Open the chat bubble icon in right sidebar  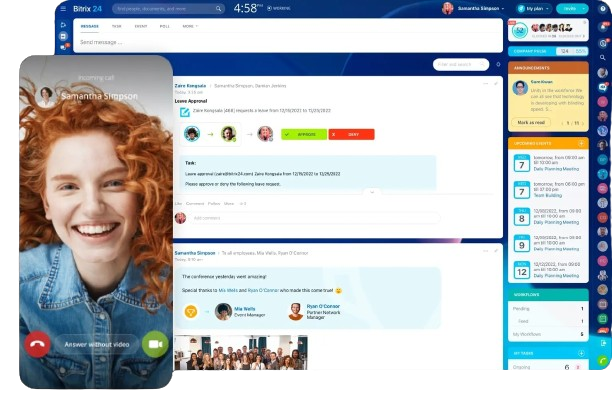(x=603, y=87)
